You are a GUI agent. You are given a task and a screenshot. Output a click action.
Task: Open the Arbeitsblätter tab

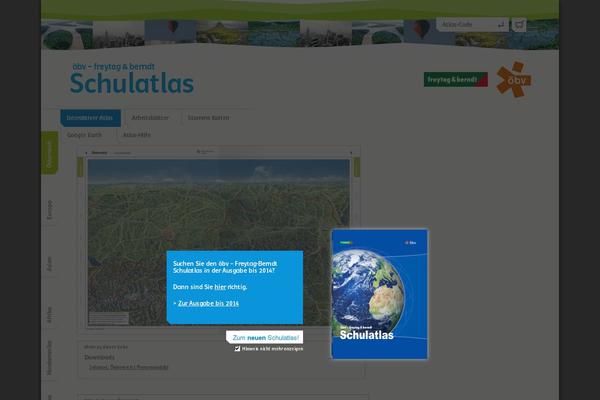pos(150,118)
